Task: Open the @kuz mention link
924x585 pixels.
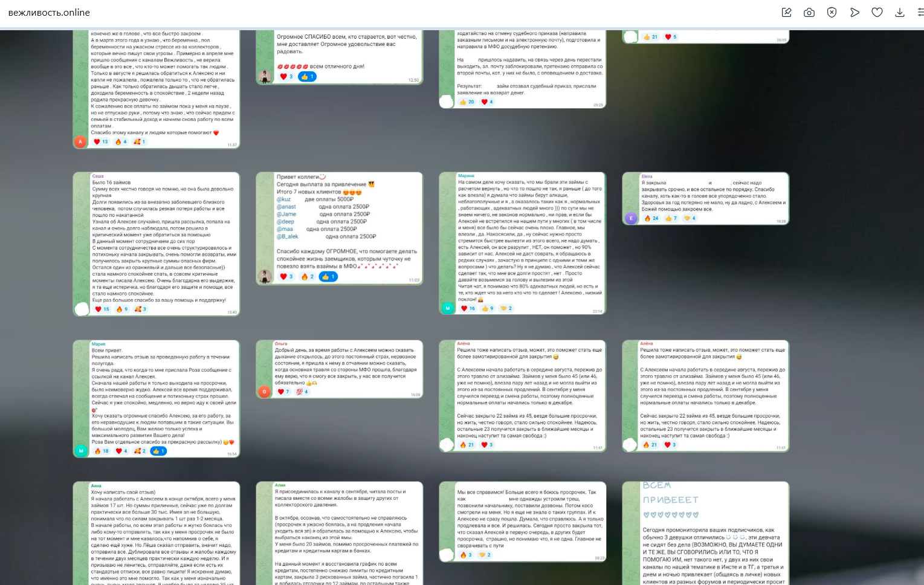Action: point(283,199)
